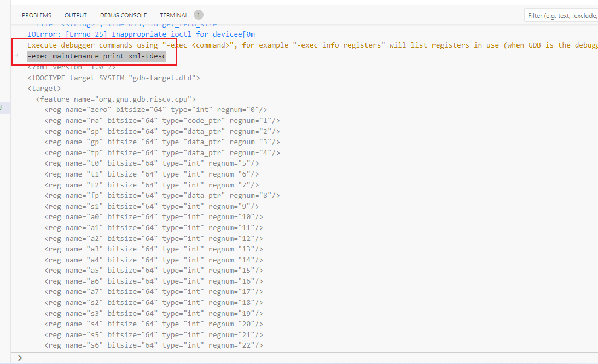
Task: Click the reg name="sp" data_ptr line
Action: pos(162,131)
